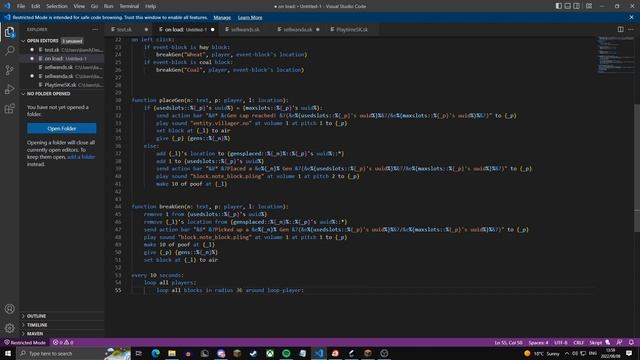Open Windows Action Center notifications icon
The width and height of the screenshot is (640, 360).
[629, 353]
